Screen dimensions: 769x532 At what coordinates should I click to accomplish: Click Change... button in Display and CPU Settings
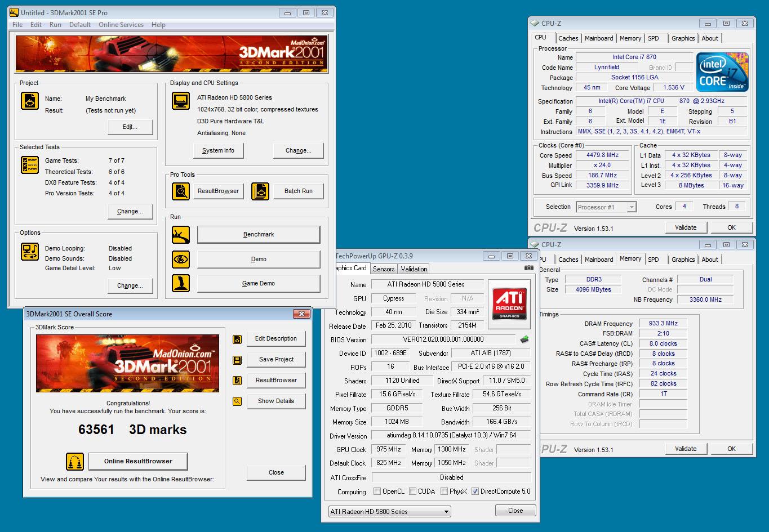298,151
